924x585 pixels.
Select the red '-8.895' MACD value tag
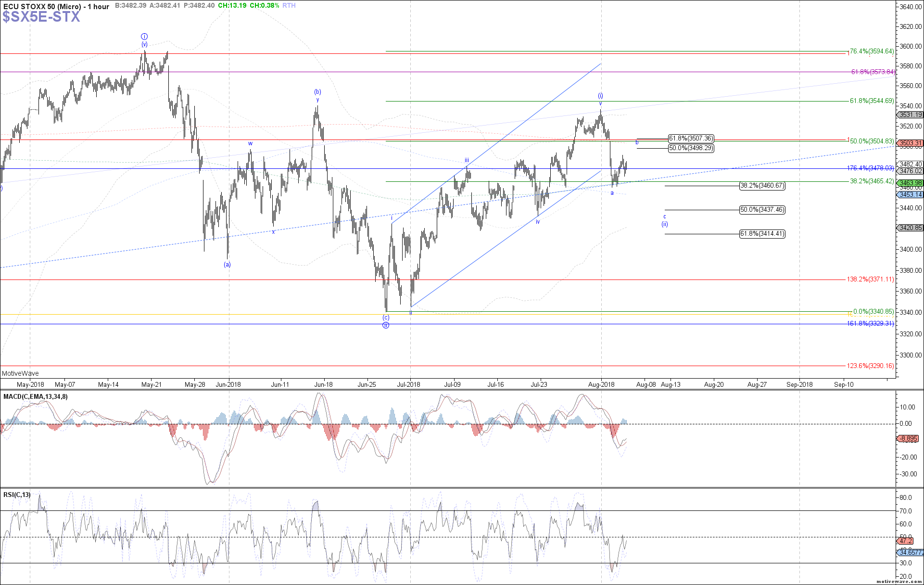[908, 439]
